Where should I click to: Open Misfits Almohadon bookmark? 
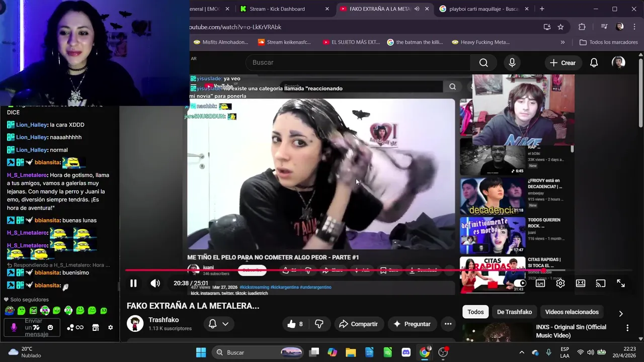221,42
